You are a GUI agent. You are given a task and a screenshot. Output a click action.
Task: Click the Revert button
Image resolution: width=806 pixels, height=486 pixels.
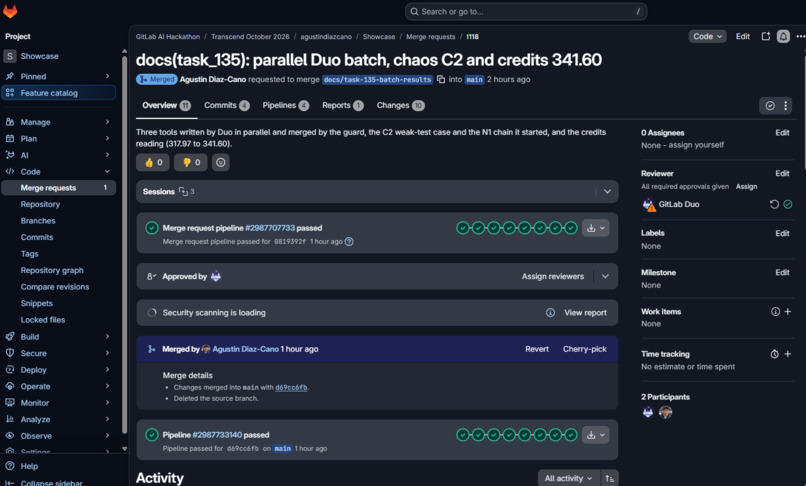pyautogui.click(x=537, y=349)
